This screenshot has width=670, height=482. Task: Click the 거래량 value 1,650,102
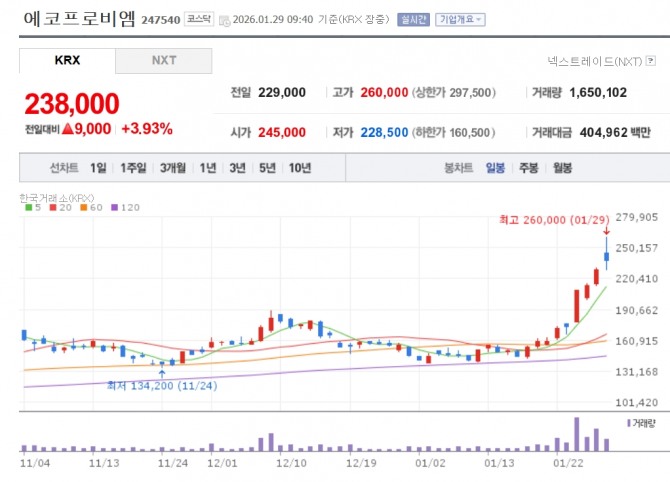pos(598,93)
